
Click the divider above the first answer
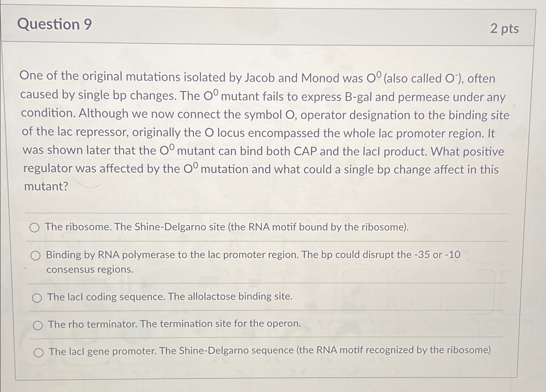pos(260,214)
